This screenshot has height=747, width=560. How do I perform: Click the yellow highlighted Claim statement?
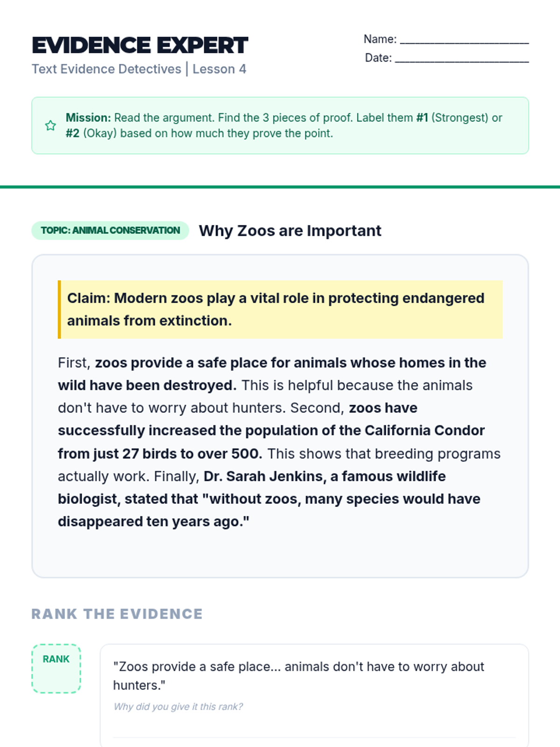(280, 310)
